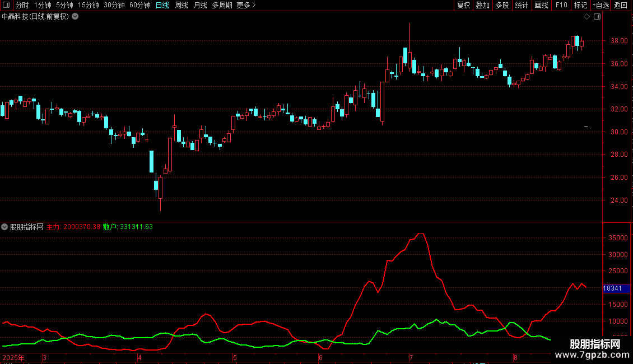The image size is (633, 364).
Task: Switch to 分时 intraday view
Action: (x=22, y=5)
